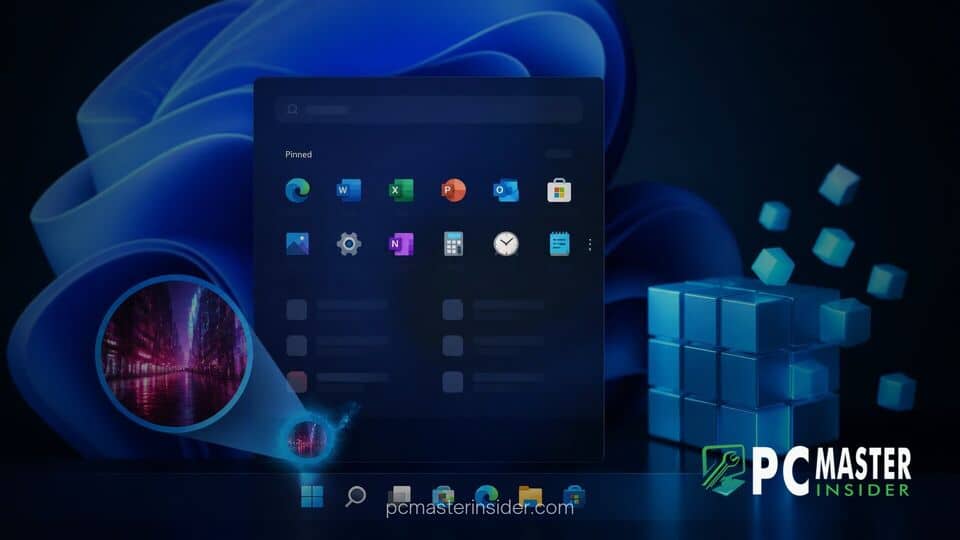
Task: Open Excel in the pinned apps
Action: 401,190
